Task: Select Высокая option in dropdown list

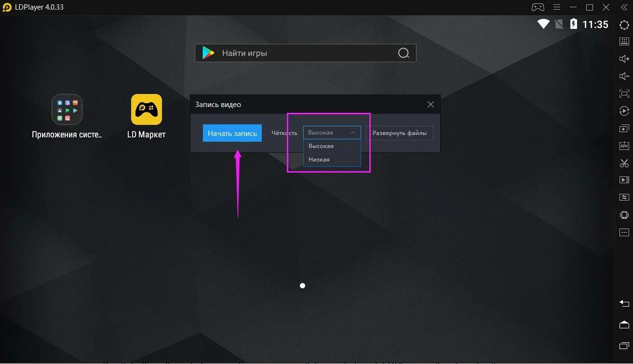Action: 332,146
